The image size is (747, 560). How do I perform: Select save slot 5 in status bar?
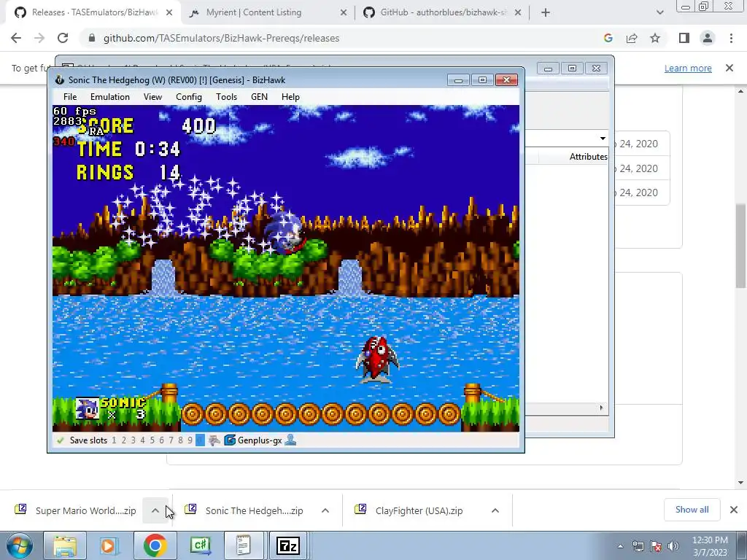[x=152, y=440]
